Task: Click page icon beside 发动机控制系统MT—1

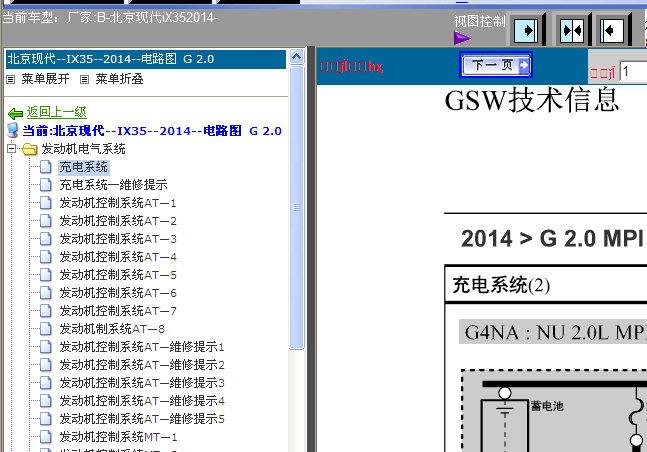Action: tap(45, 437)
